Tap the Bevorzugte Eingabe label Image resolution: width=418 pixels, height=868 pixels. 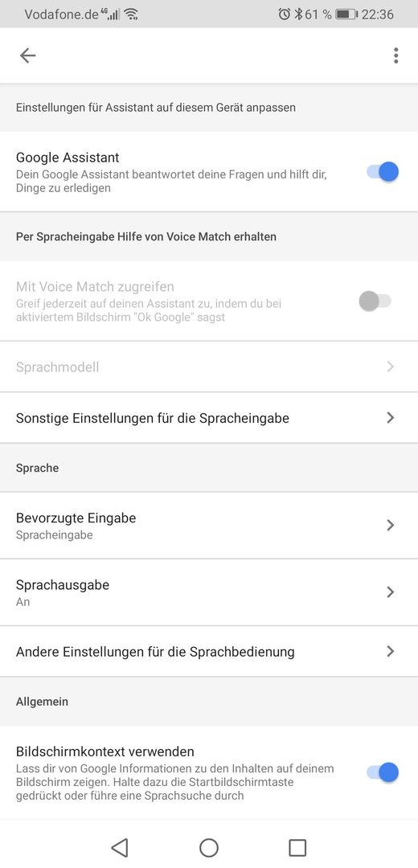tap(76, 518)
